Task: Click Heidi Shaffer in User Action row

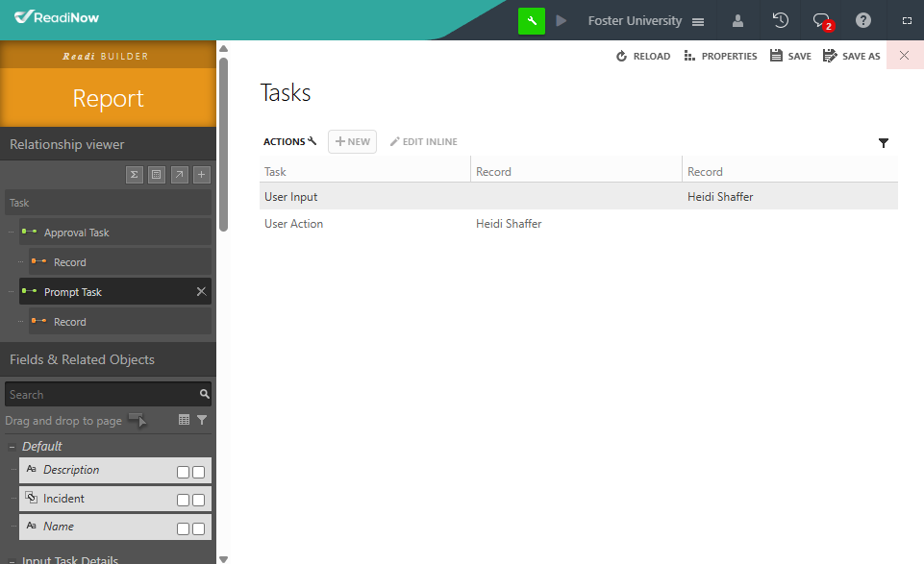Action: click(x=509, y=224)
